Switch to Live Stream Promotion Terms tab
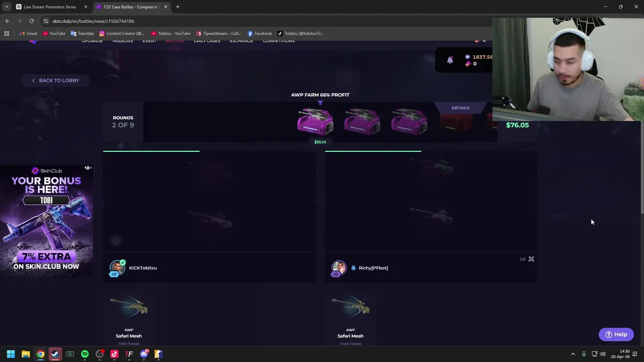The width and height of the screenshot is (644, 362). pyautogui.click(x=50, y=7)
